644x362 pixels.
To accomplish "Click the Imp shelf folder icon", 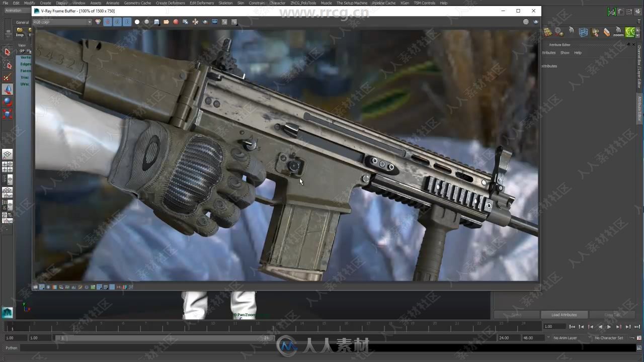I will click(20, 32).
